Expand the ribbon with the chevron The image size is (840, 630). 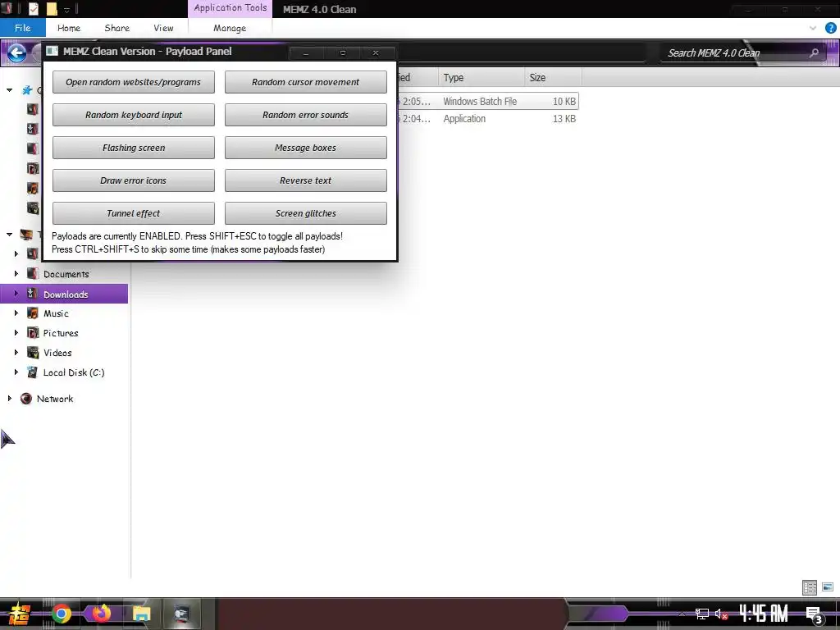[x=813, y=29]
